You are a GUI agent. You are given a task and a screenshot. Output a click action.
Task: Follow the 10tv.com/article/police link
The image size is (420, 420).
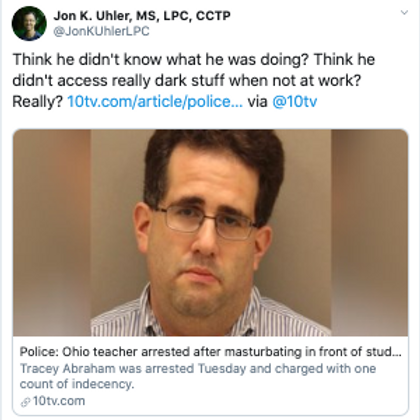point(155,101)
